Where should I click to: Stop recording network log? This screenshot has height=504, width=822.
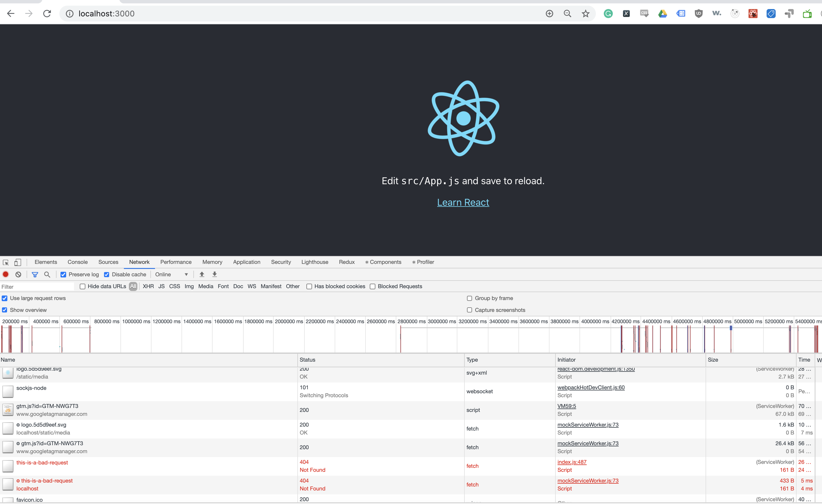pos(6,274)
